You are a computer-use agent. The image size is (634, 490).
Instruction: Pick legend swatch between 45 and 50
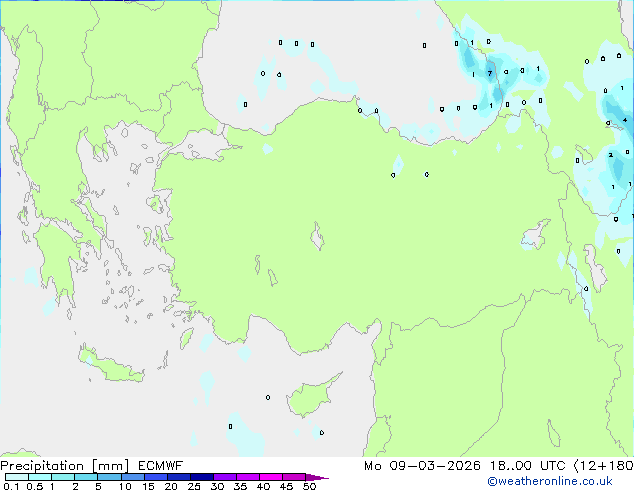pyautogui.click(x=294, y=477)
